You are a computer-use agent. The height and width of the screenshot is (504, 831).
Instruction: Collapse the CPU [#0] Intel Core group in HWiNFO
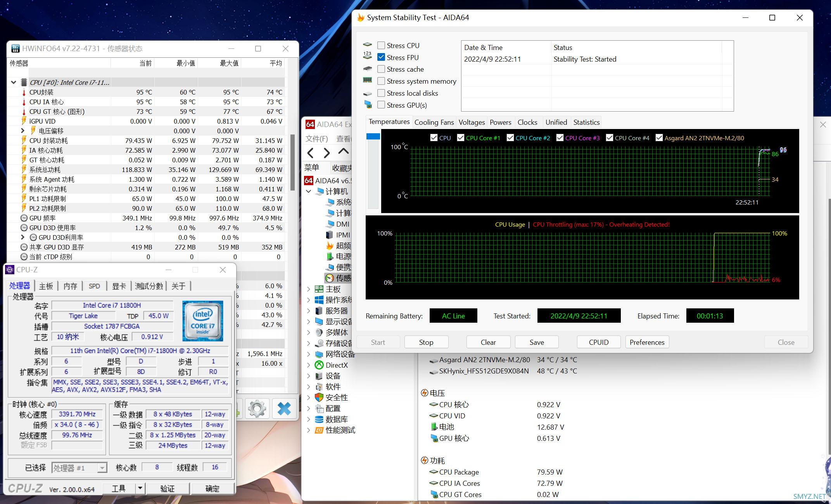(14, 82)
